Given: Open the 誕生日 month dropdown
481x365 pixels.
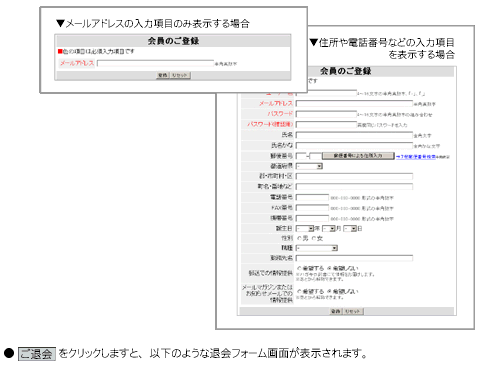Looking at the screenshot, I should click(x=329, y=229).
